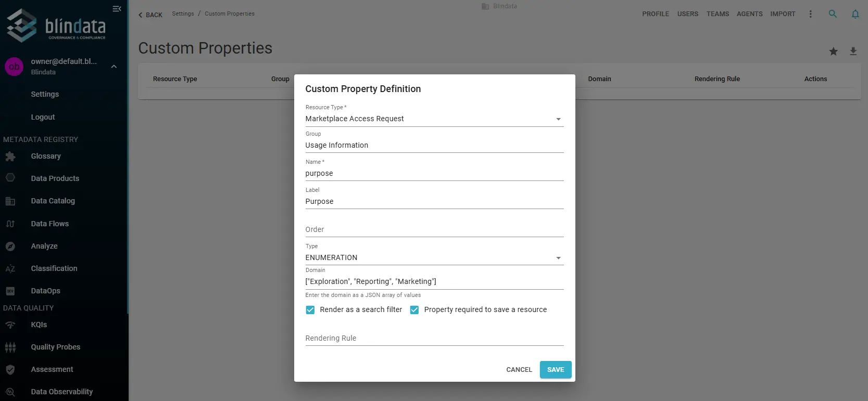
Task: Open the Data Products hexagon icon
Action: coord(10,178)
